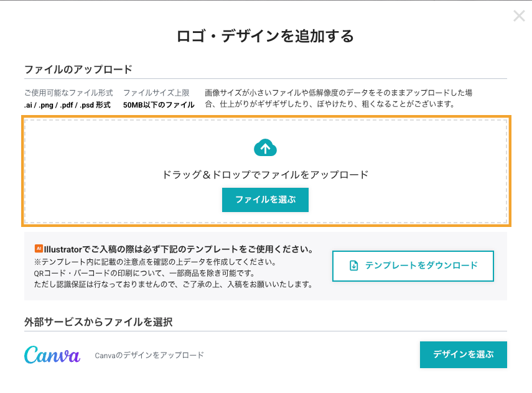This screenshot has height=393, width=532.
Task: Click the orange Ai Illustrator icon
Action: (39, 249)
